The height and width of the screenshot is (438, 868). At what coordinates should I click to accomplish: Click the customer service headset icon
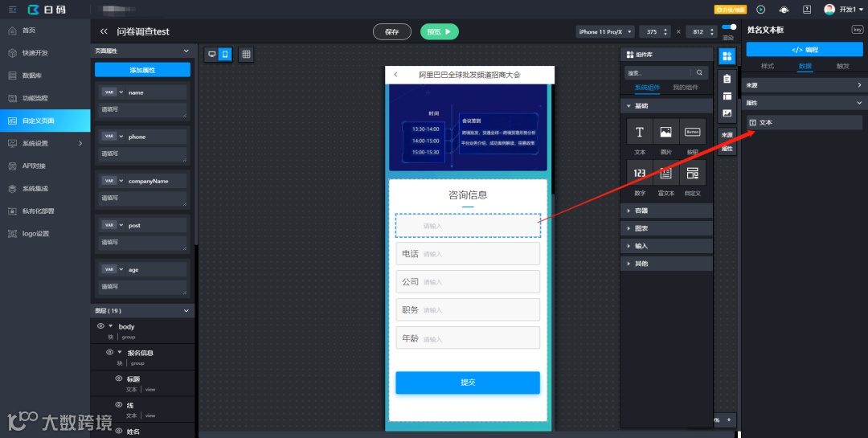point(784,10)
